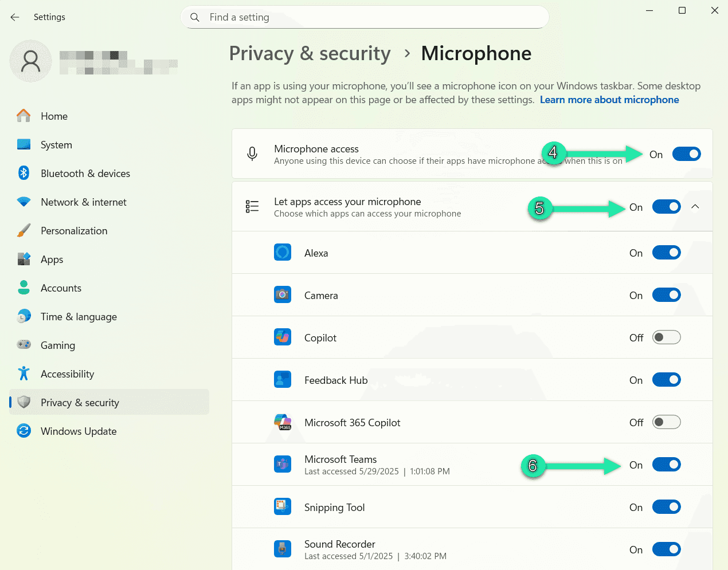Disable microphone access for Snipping Tool
728x570 pixels.
[x=666, y=506]
